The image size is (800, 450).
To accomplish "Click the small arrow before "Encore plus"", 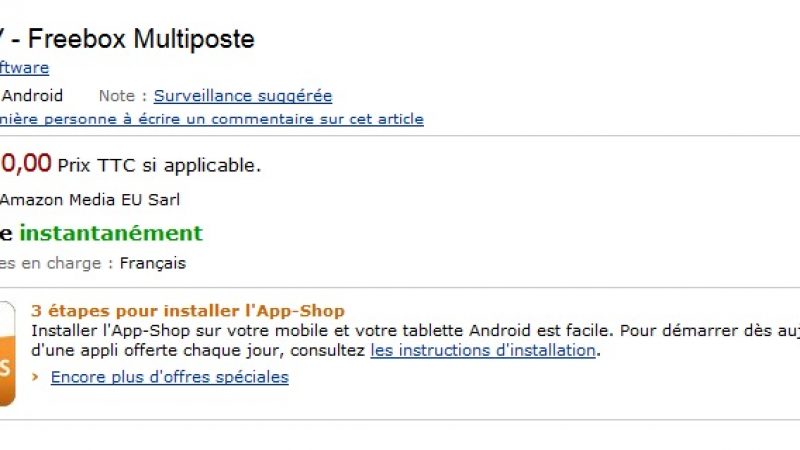I will point(37,378).
